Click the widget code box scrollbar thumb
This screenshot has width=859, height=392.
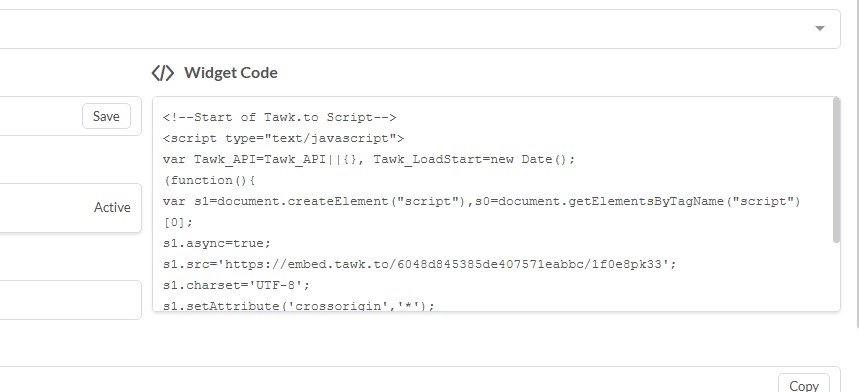click(836, 170)
